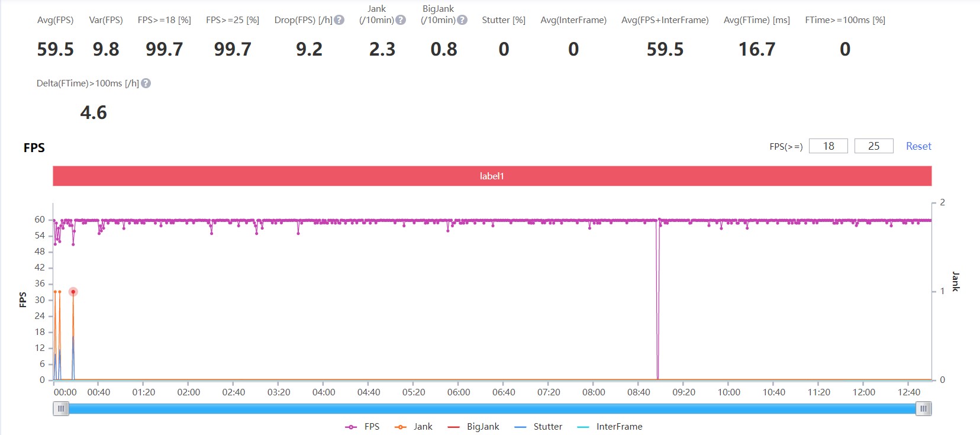The width and height of the screenshot is (980, 435).
Task: Click the BigJank value 0.8
Action: pyautogui.click(x=444, y=49)
